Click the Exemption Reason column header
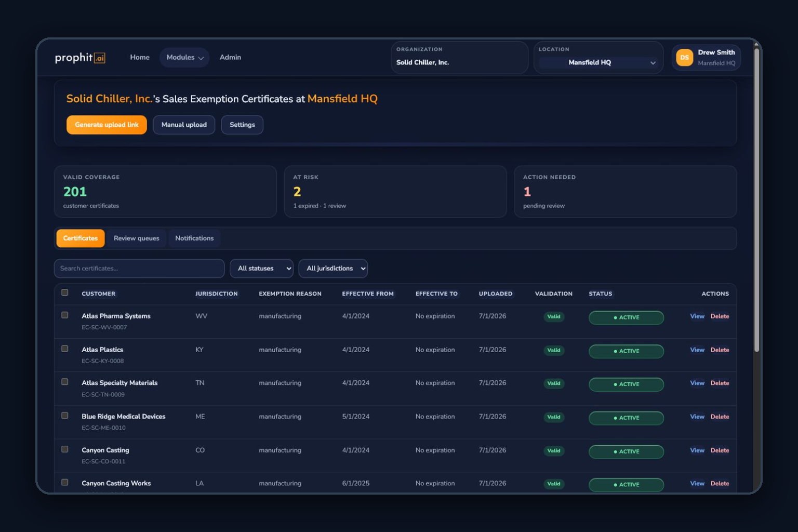798x532 pixels. coord(290,294)
